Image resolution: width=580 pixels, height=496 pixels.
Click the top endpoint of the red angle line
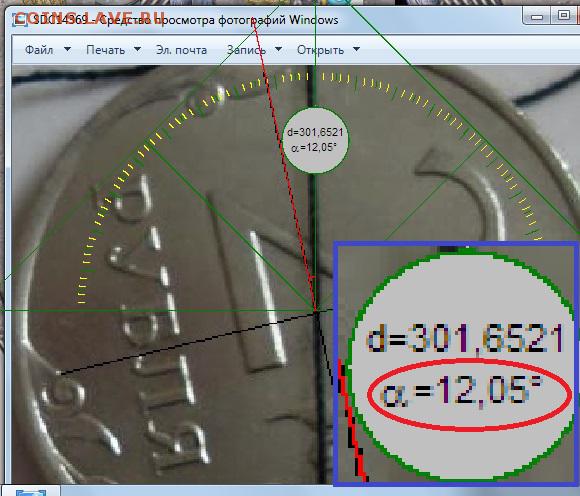click(x=254, y=24)
